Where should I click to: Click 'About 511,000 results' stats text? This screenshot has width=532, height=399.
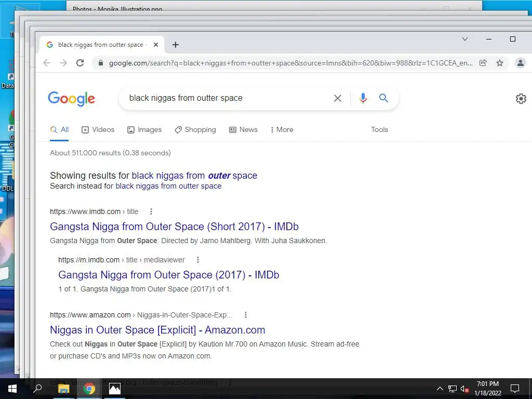(x=110, y=153)
